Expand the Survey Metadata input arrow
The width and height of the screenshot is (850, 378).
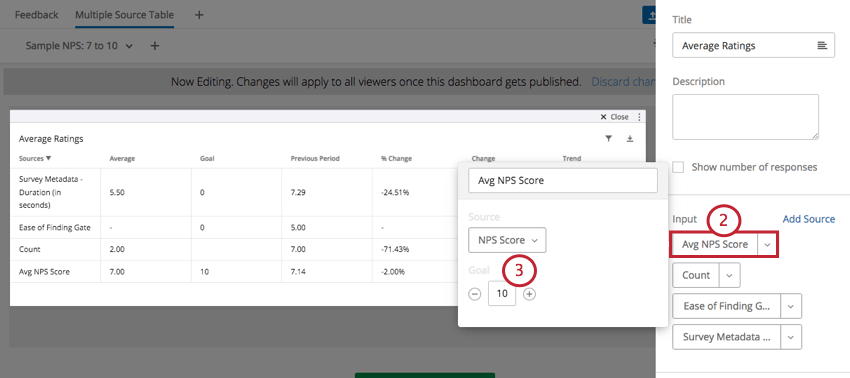[x=791, y=337]
